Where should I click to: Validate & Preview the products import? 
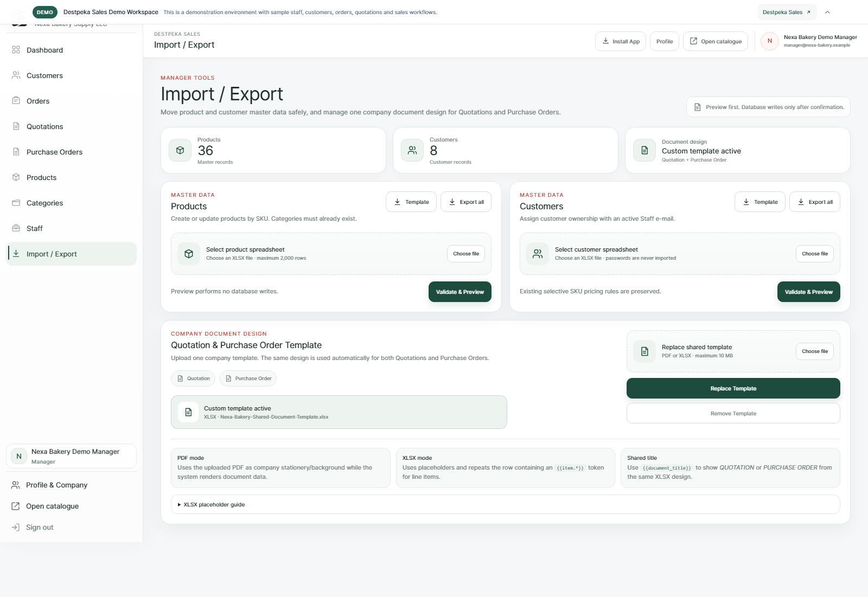(x=460, y=292)
